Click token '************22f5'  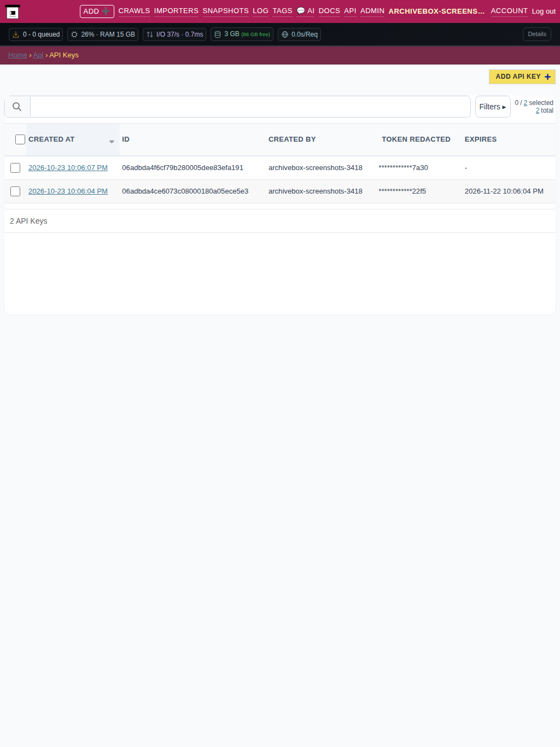pyautogui.click(x=402, y=191)
